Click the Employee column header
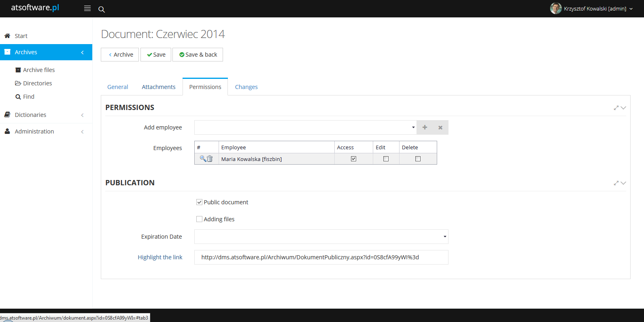Image resolution: width=644 pixels, height=322 pixels. click(276, 147)
